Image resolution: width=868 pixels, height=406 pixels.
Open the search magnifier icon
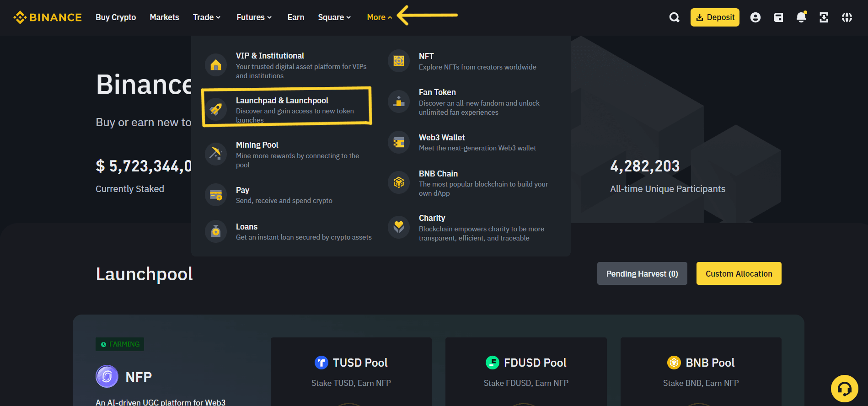point(674,17)
